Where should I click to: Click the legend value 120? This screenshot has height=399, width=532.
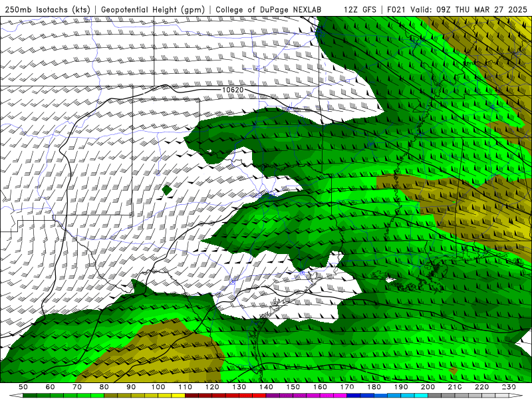[212, 387]
